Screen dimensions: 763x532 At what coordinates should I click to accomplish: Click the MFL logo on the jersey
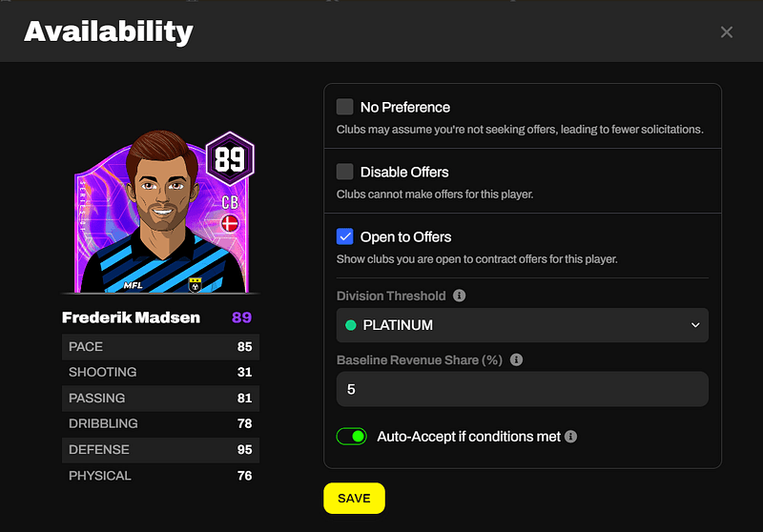(x=134, y=283)
